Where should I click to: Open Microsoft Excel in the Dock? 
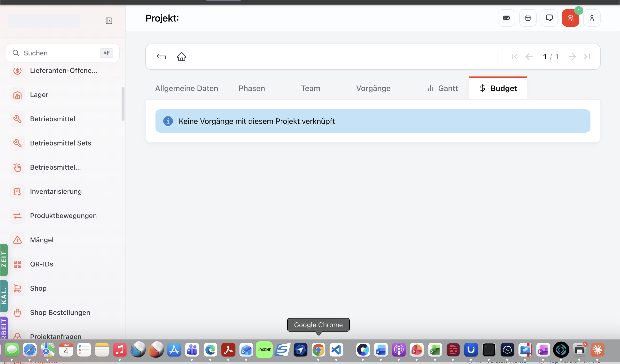coord(435,350)
